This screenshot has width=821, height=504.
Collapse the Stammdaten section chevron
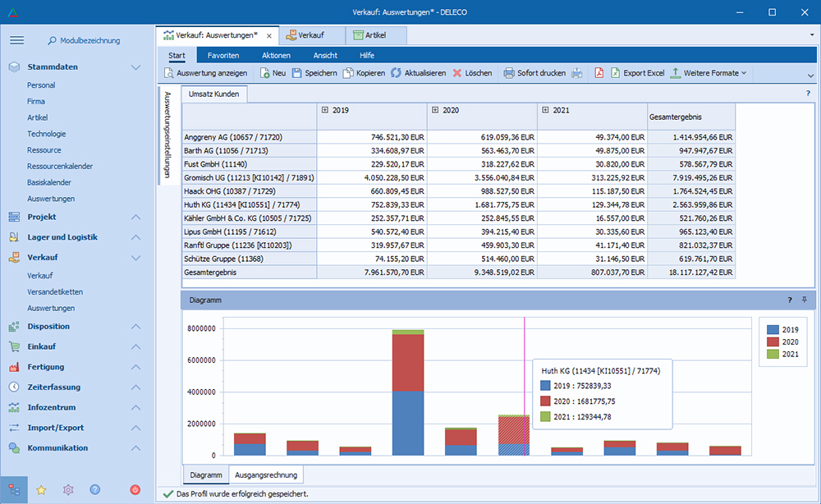[x=135, y=67]
